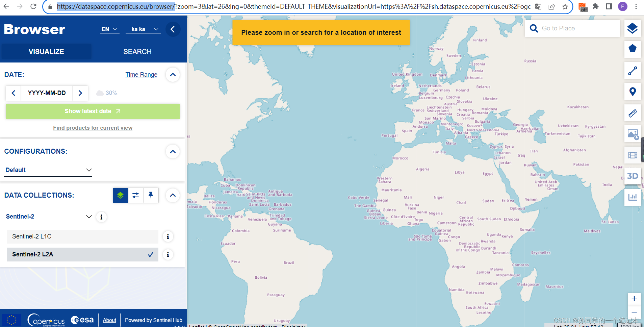Select the draw area of interest pentagon tool
The width and height of the screenshot is (644, 327).
(x=632, y=49)
